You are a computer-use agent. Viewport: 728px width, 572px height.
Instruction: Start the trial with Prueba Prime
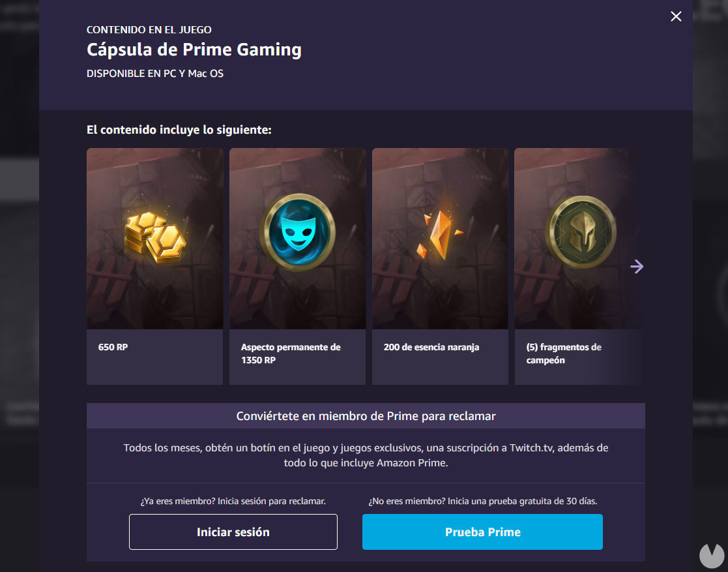tap(482, 532)
